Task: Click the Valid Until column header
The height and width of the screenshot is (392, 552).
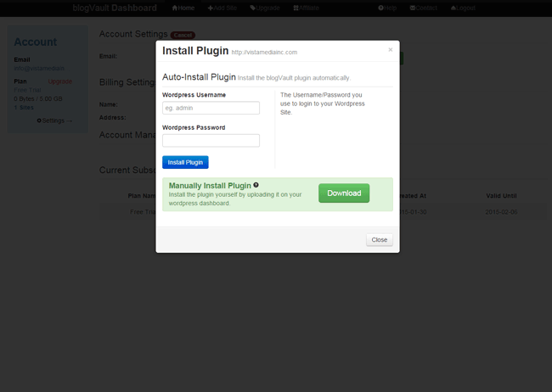Action: click(x=501, y=196)
